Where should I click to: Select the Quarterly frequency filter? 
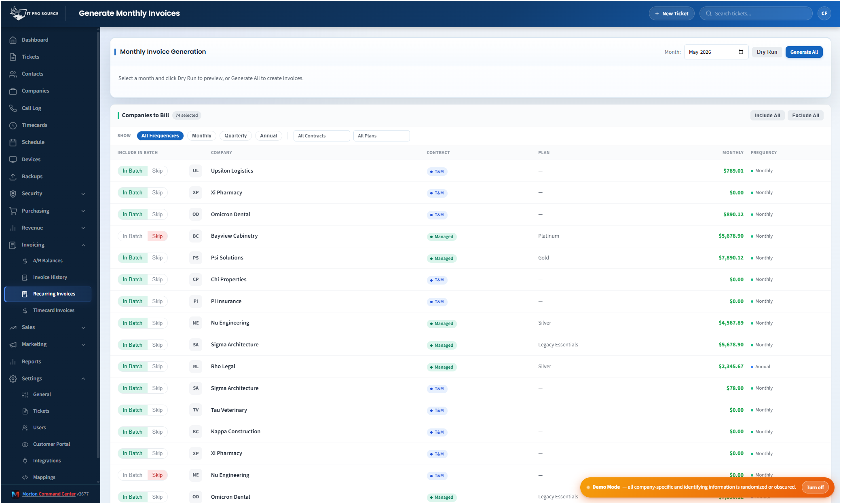pyautogui.click(x=236, y=136)
